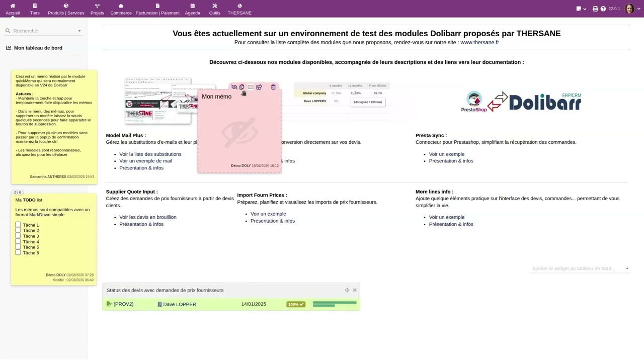644x362 pixels.
Task: Check the Tâche 6 checkbox
Action: pyautogui.click(x=18, y=252)
